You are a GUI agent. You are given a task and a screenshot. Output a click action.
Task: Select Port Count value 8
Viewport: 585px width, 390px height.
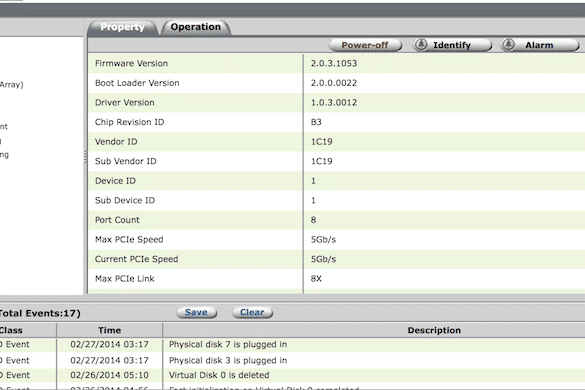pos(313,220)
